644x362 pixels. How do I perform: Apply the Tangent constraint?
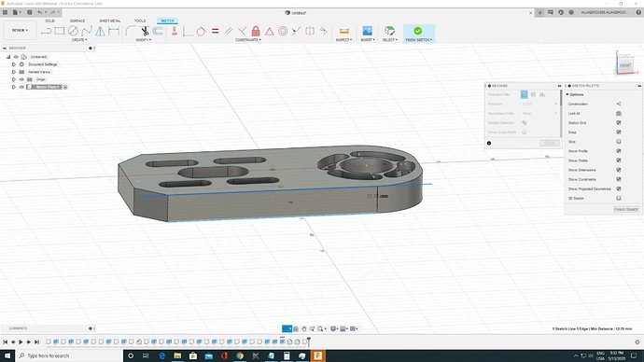(x=201, y=31)
